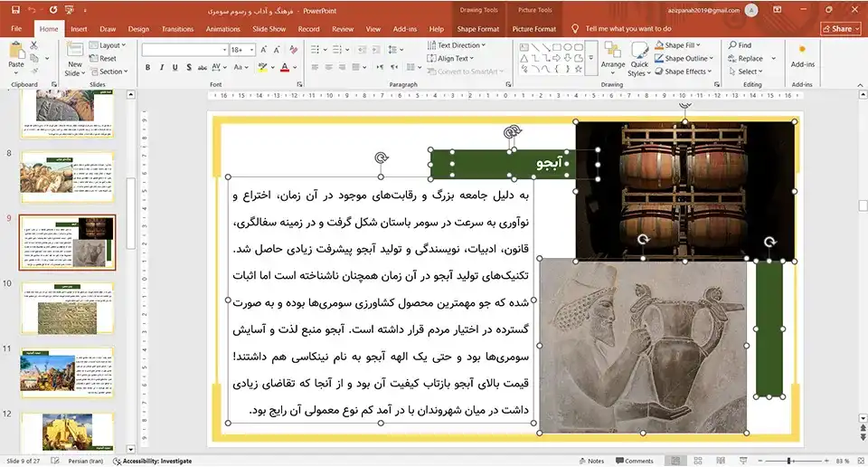This screenshot has height=467, width=868.
Task: Justify the text alignment
Action: click(x=356, y=67)
